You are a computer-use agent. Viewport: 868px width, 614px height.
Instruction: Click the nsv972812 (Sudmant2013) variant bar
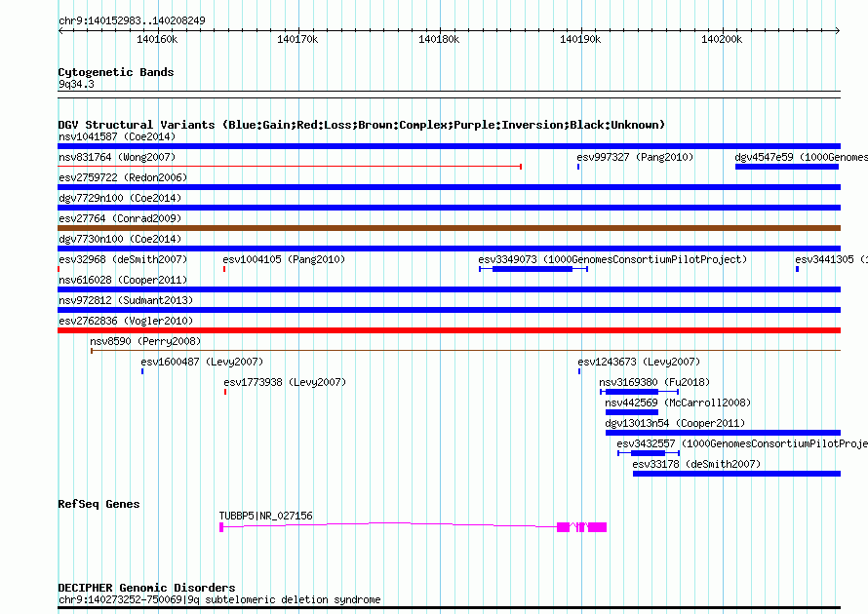[x=449, y=310]
